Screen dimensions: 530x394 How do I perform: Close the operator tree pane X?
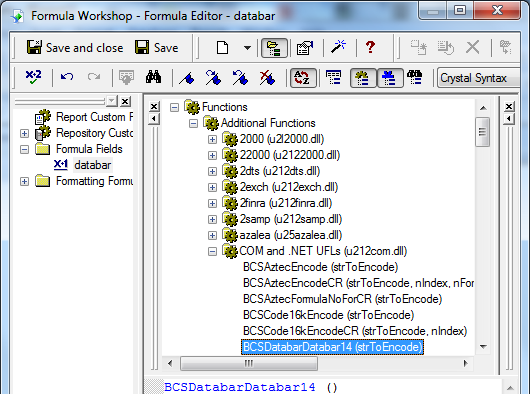[x=509, y=107]
